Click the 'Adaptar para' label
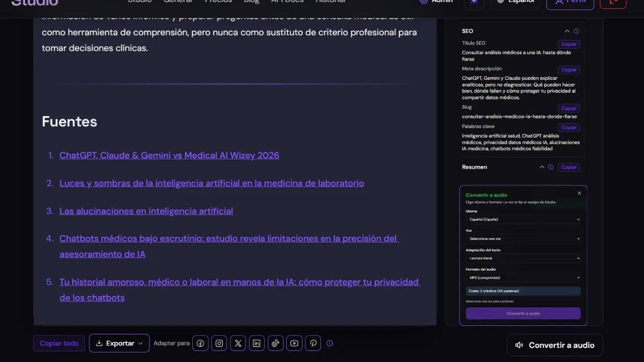 coord(172,343)
